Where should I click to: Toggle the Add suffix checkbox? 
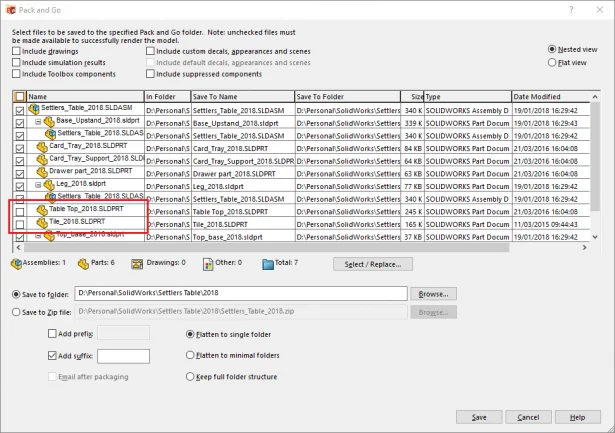click(53, 355)
